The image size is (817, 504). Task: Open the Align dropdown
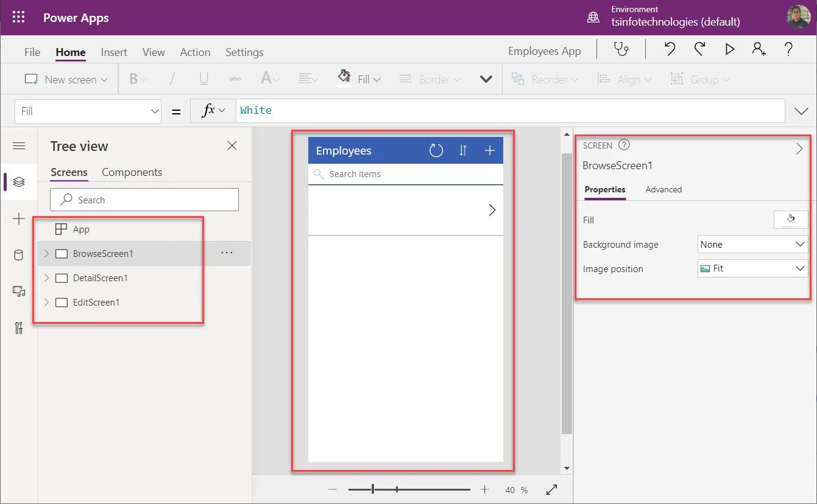click(624, 79)
